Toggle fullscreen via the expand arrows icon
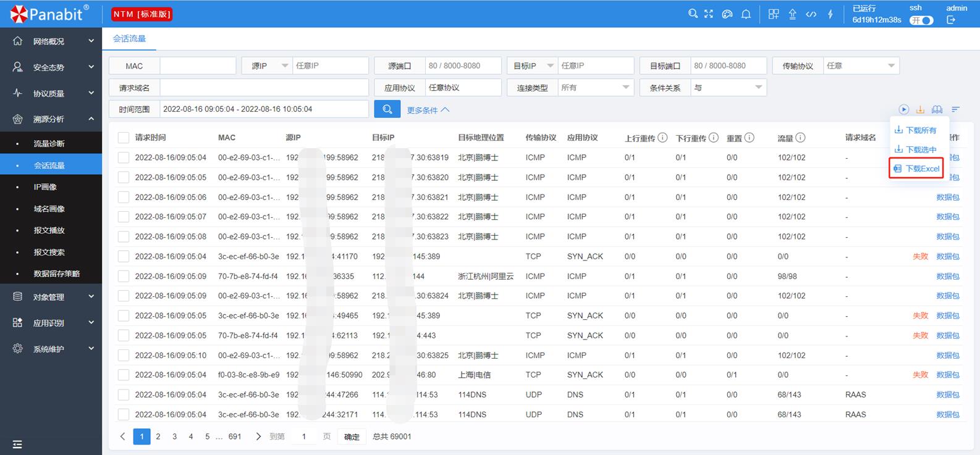This screenshot has height=455, width=980. (x=709, y=14)
